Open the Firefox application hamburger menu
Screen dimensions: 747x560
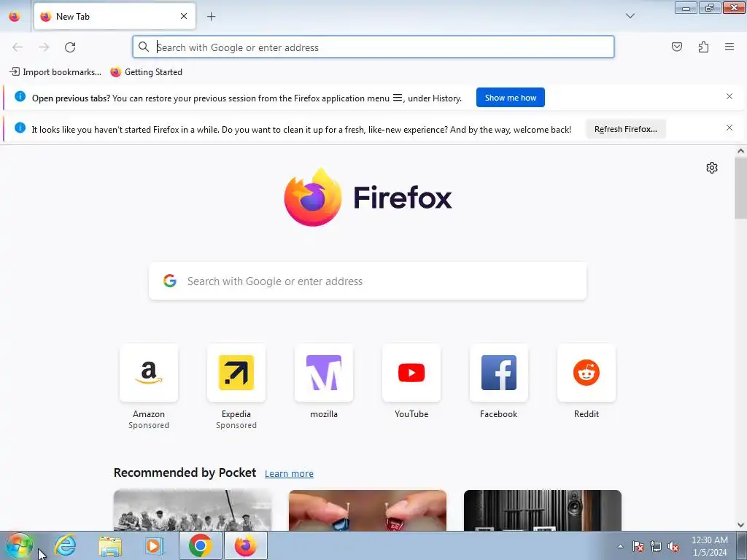tap(729, 47)
